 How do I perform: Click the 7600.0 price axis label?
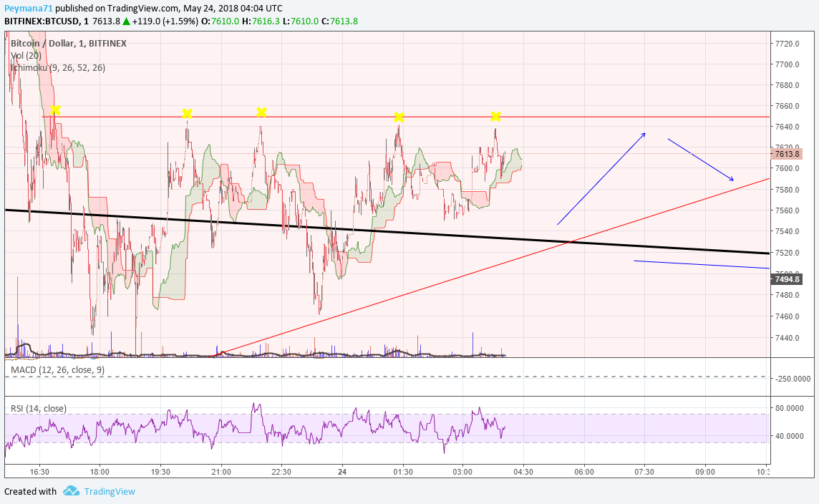(x=787, y=168)
